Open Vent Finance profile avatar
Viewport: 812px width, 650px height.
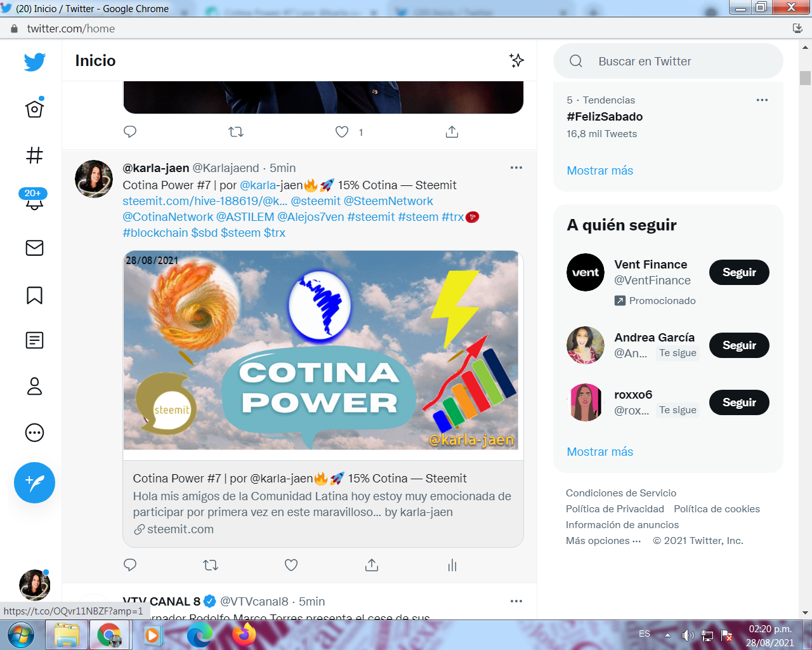[586, 272]
